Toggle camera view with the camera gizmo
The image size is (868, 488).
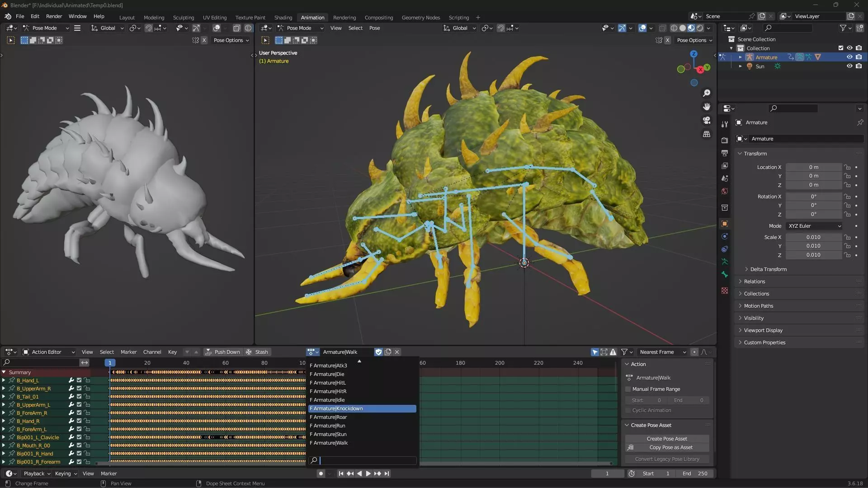tap(707, 120)
